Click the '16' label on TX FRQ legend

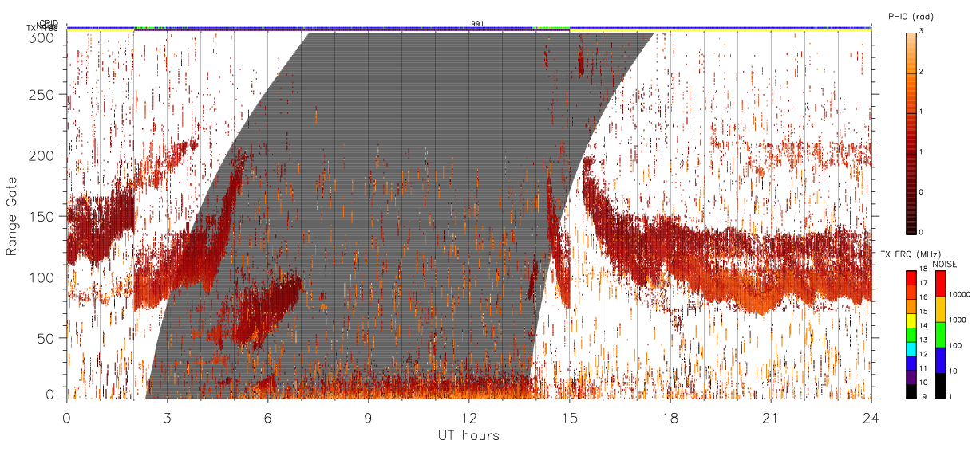point(923,297)
